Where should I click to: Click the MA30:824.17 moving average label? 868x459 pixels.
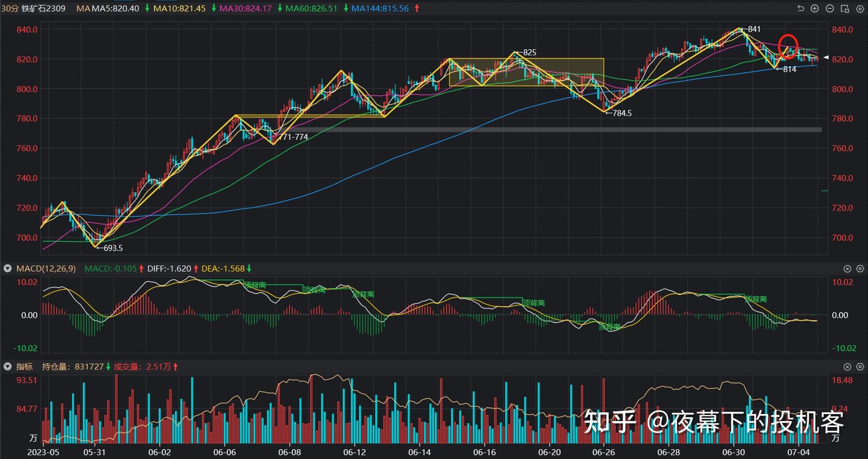point(245,9)
